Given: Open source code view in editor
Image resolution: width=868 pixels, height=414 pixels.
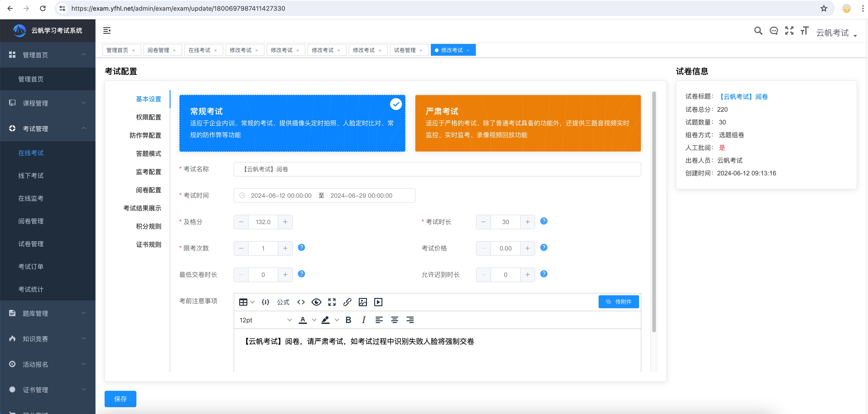Looking at the screenshot, I should (301, 302).
